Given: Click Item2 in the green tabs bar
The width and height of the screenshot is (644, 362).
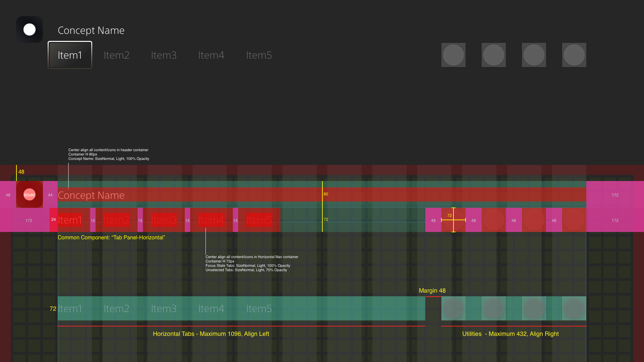Looking at the screenshot, I should [x=116, y=308].
